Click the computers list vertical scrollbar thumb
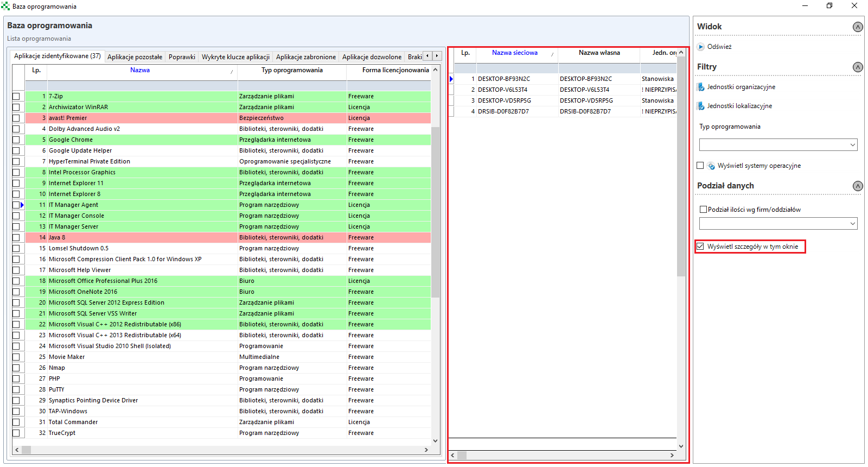 click(x=681, y=167)
